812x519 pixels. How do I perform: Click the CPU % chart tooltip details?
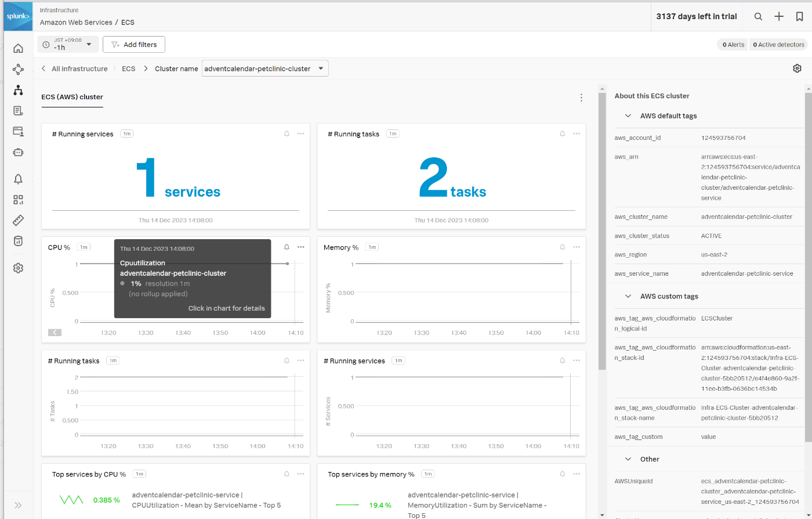226,308
